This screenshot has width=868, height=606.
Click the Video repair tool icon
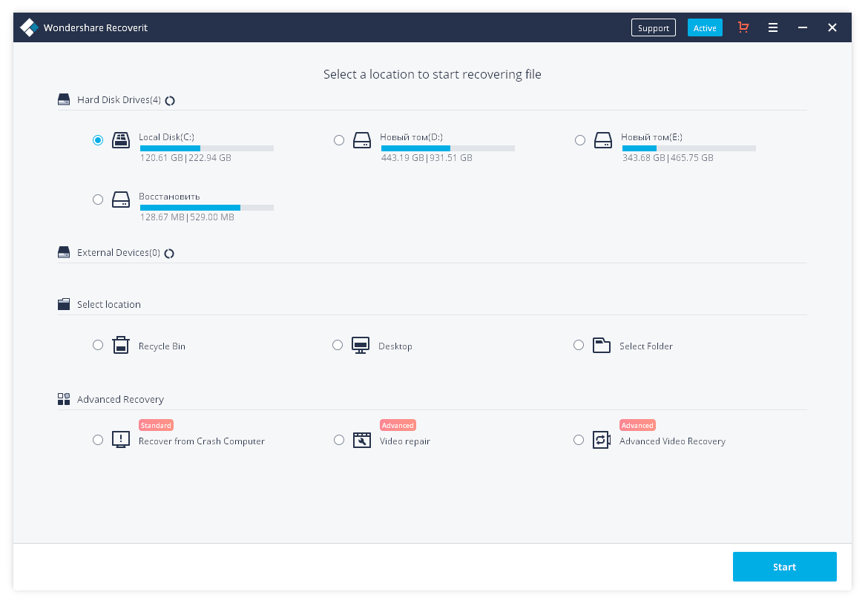click(362, 440)
